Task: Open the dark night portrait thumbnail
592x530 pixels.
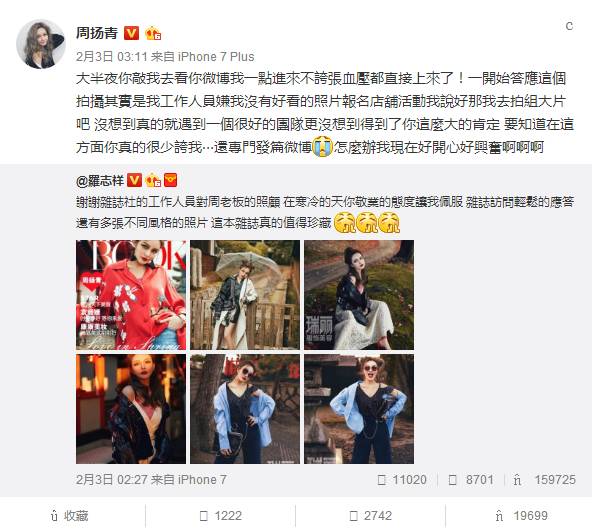Action: (131, 409)
